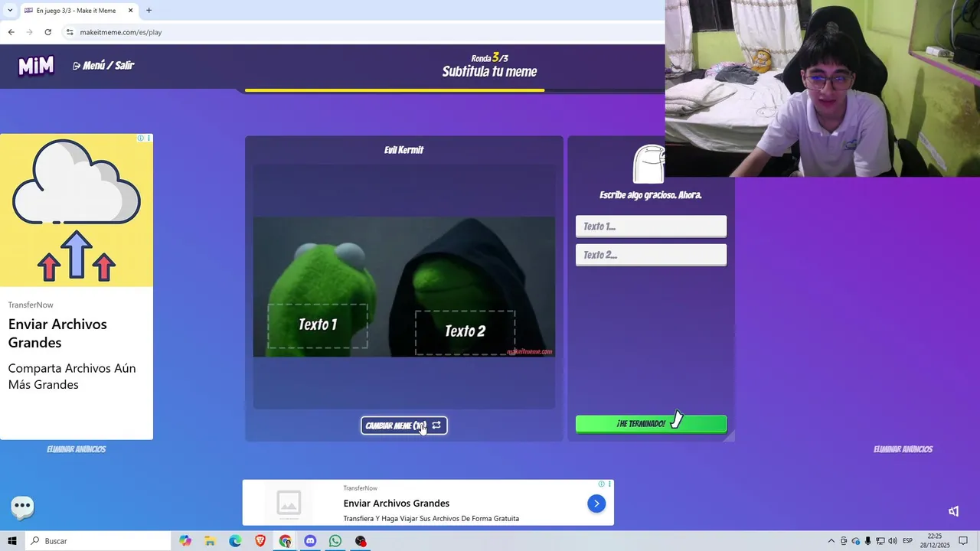Mute game sound with the speaker icon
The height and width of the screenshot is (551, 980).
click(x=953, y=511)
